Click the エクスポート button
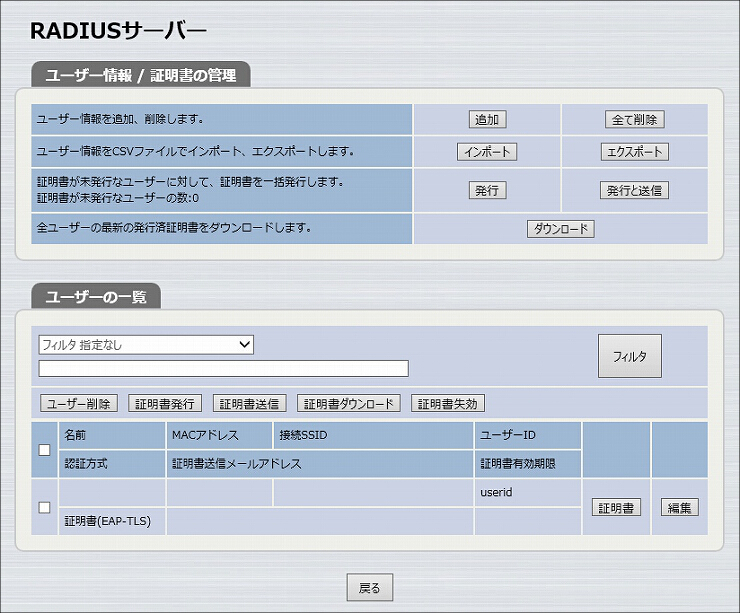740x613 pixels. point(634,152)
